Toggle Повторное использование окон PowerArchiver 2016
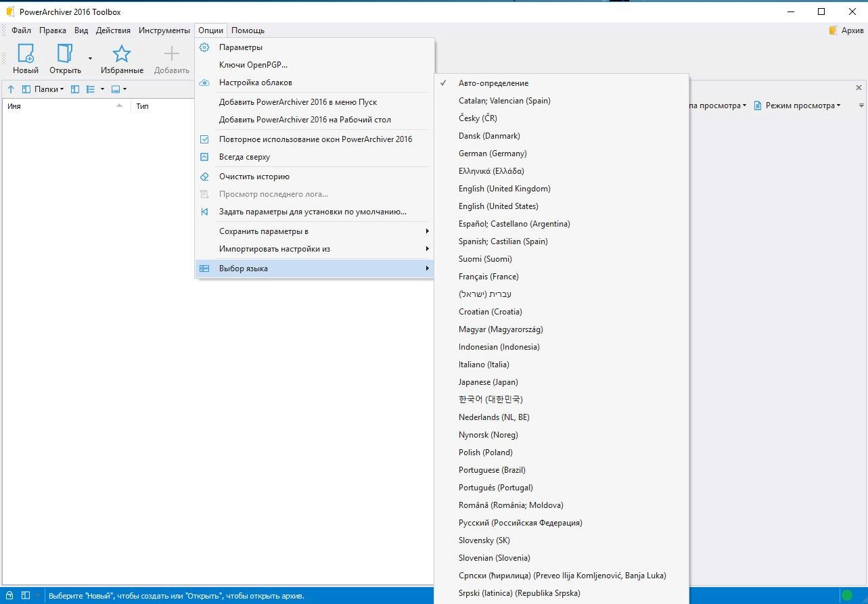868x604 pixels. pyautogui.click(x=315, y=139)
